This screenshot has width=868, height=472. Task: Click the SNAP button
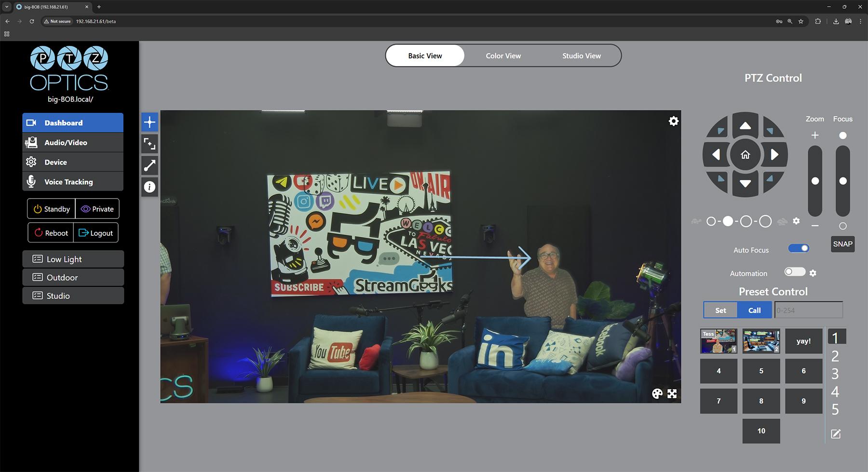tap(843, 244)
